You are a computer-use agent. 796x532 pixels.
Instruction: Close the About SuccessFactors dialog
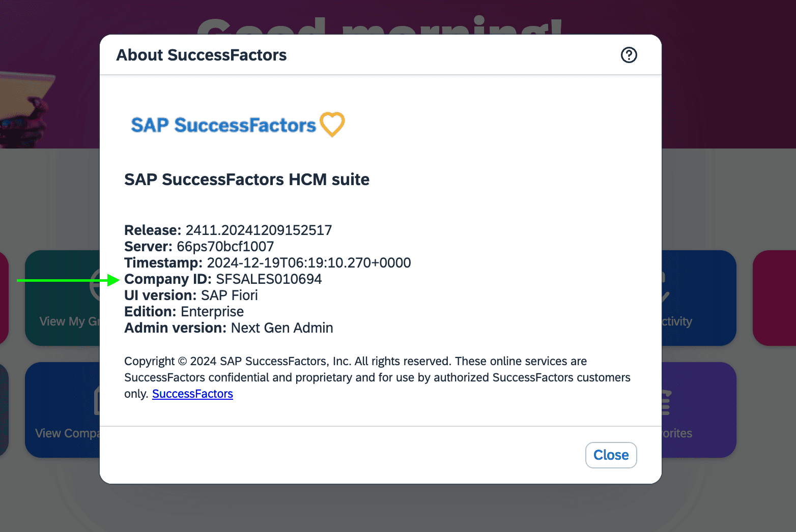tap(611, 455)
